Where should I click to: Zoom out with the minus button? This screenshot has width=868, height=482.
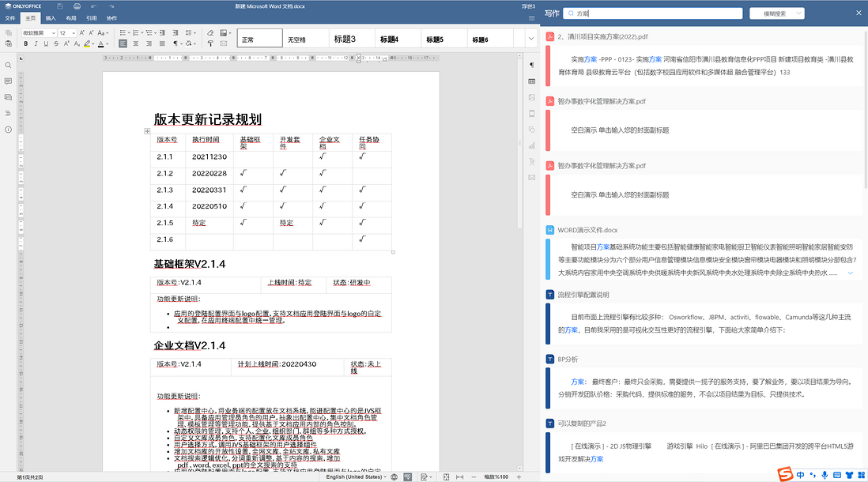point(474,477)
